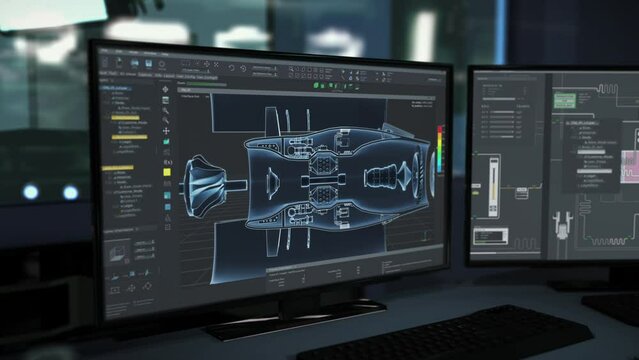Open the f(x) function tool
The image size is (639, 360).
pyautogui.click(x=167, y=162)
